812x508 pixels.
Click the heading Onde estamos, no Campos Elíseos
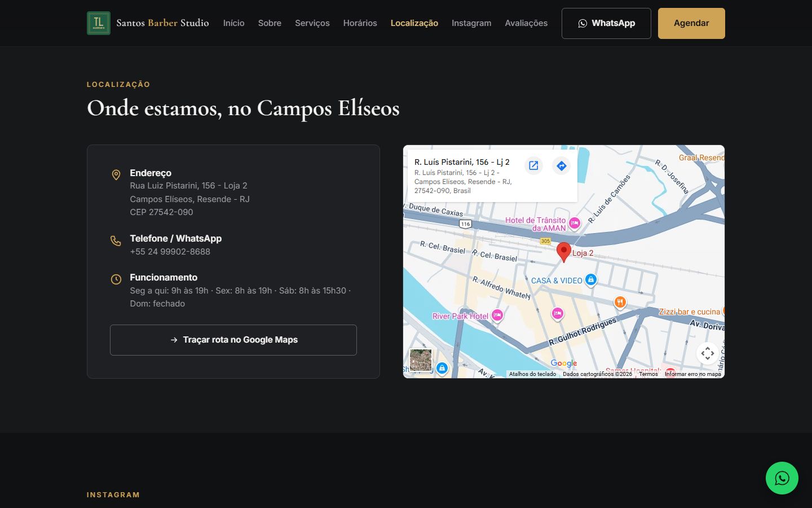(243, 108)
